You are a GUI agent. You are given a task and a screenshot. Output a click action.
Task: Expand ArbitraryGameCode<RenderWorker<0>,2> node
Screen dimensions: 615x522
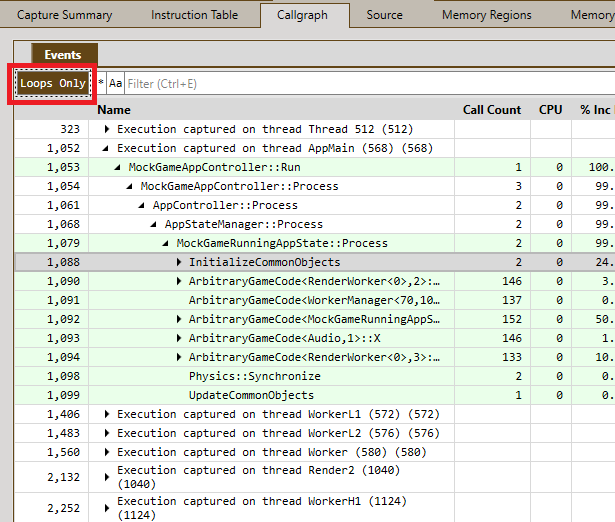coord(179,281)
